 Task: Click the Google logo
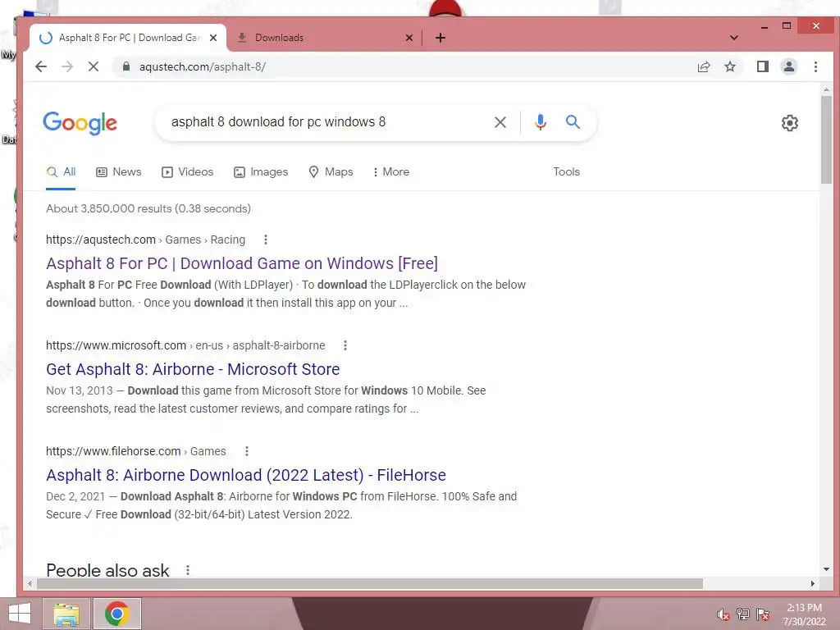coord(80,123)
